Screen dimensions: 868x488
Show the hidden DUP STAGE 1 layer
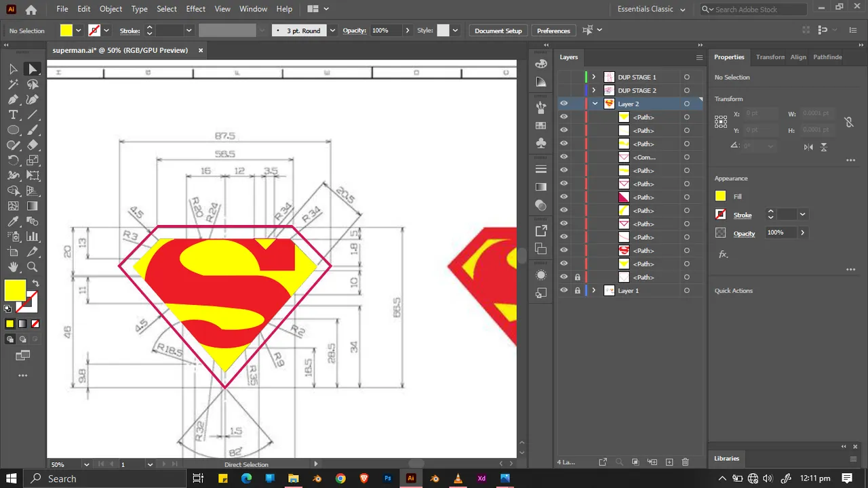click(x=564, y=77)
